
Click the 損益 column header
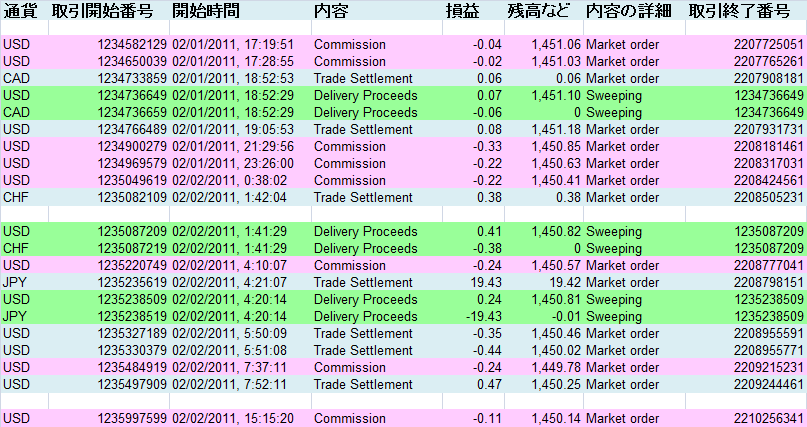(462, 12)
